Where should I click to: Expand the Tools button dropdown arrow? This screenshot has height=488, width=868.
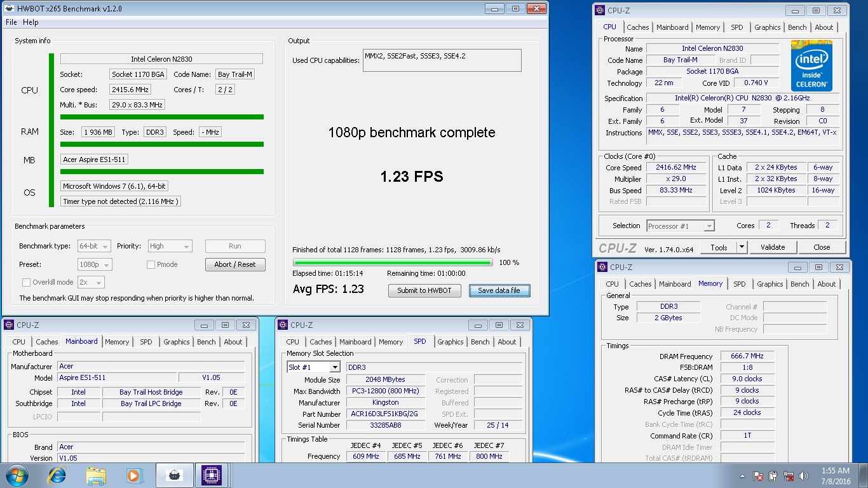coord(742,247)
